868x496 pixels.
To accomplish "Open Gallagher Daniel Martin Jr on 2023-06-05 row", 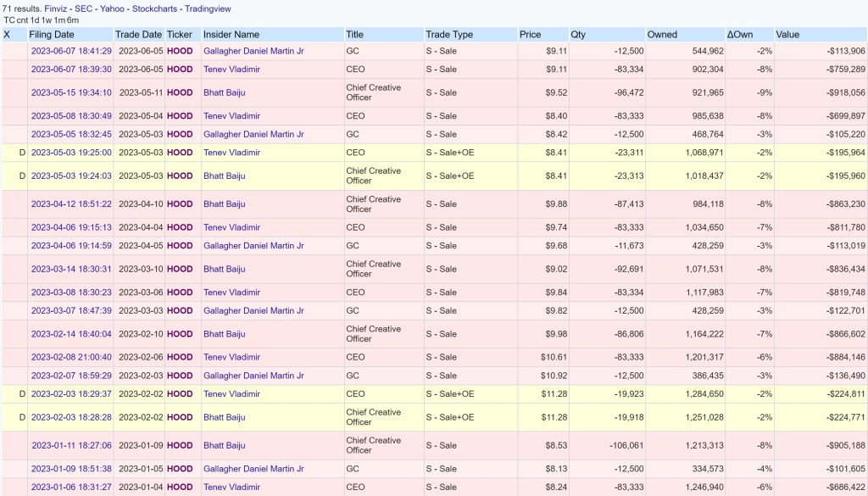I will click(x=253, y=51).
